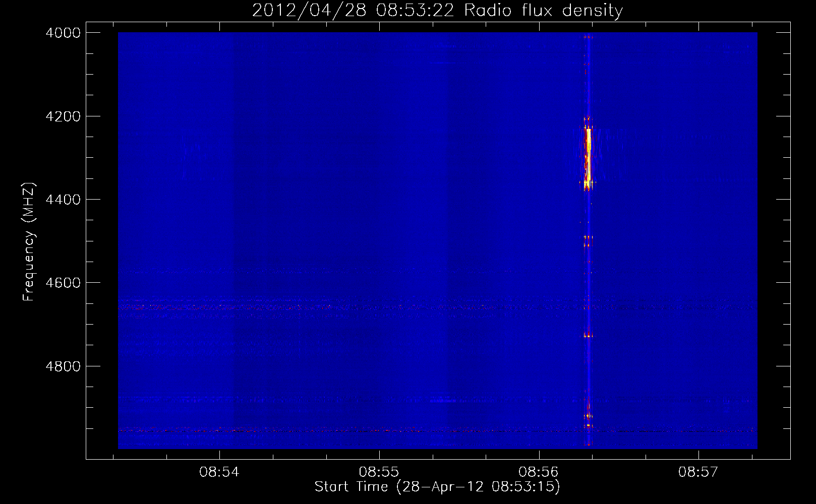Click the 'Start Time (28-Apr-12 08:53:15)' axis title

point(437,487)
